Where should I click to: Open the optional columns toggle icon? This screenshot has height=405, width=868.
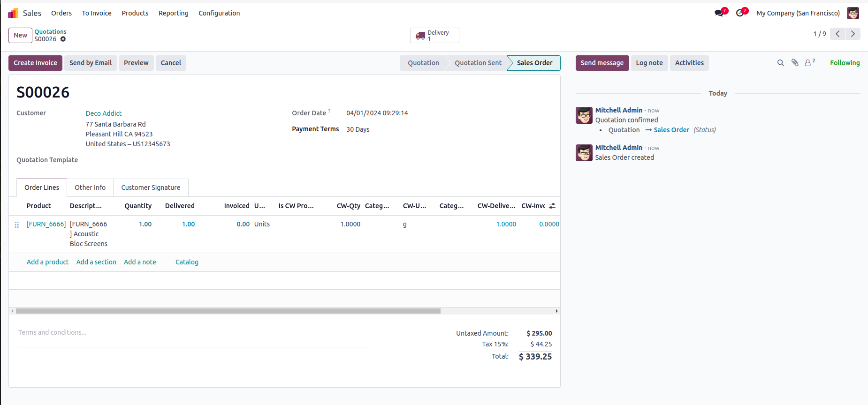(x=552, y=206)
